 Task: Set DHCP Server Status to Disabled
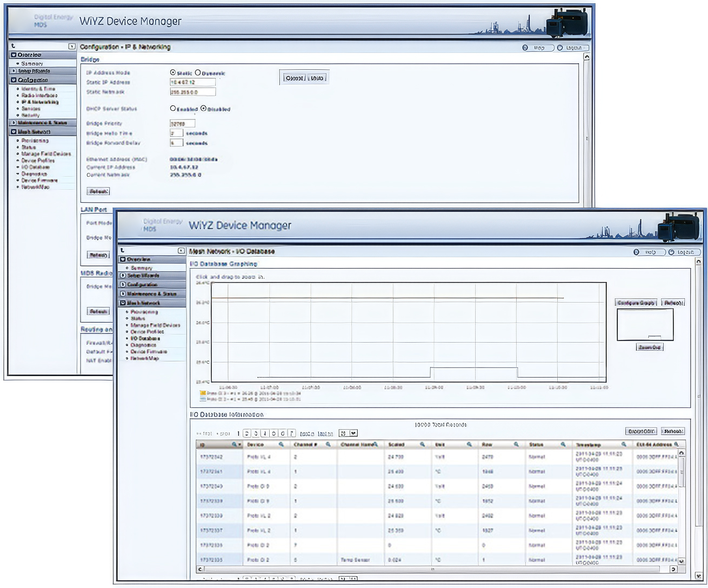click(203, 108)
